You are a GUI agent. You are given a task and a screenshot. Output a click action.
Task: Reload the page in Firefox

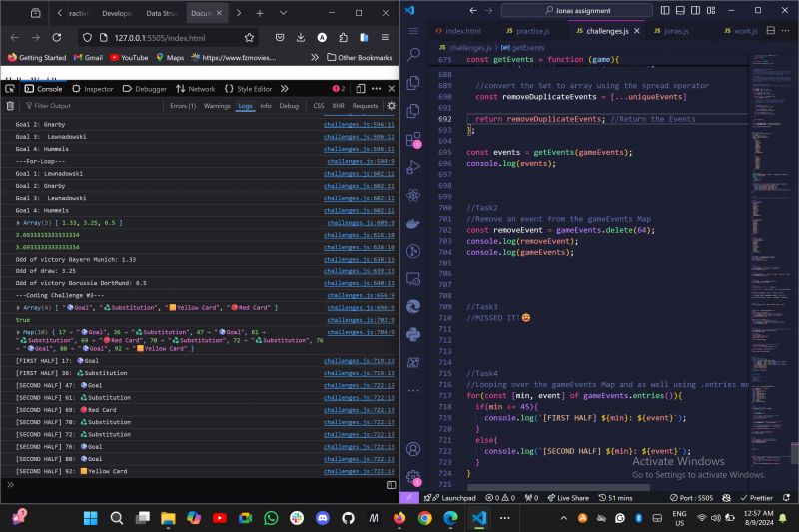pos(57,37)
